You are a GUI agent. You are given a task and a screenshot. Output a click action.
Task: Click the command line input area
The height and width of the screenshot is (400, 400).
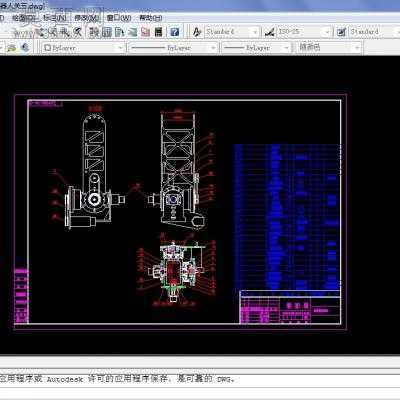(200, 392)
